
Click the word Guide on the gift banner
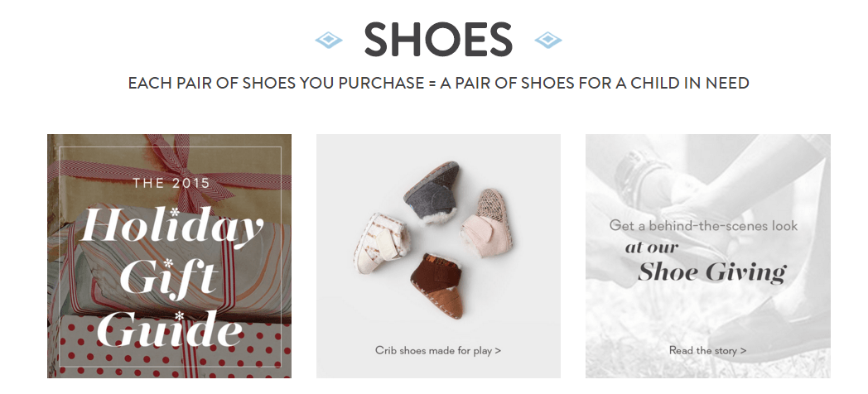pyautogui.click(x=170, y=329)
